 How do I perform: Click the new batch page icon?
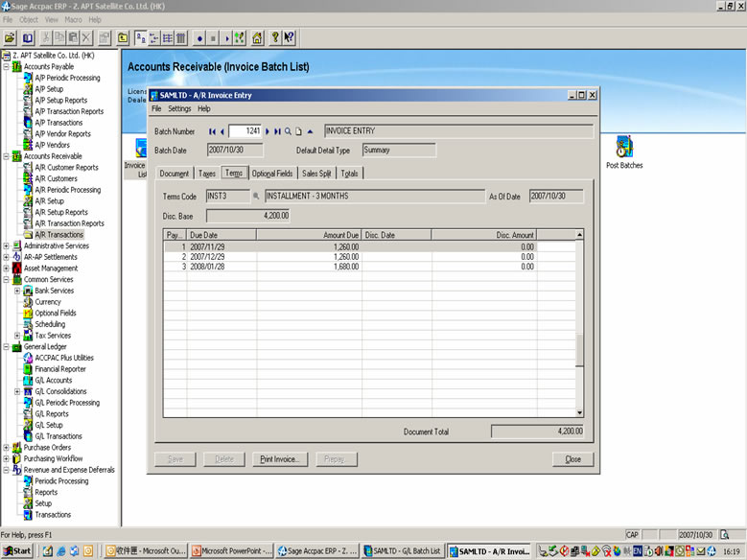(298, 131)
